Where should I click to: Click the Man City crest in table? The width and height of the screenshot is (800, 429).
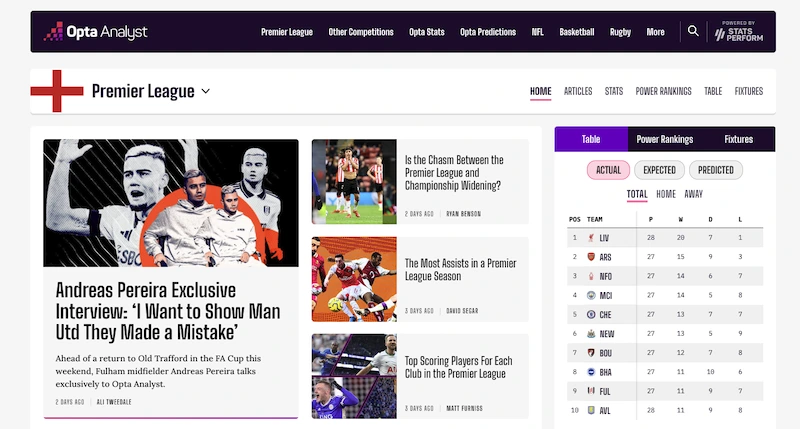591,295
